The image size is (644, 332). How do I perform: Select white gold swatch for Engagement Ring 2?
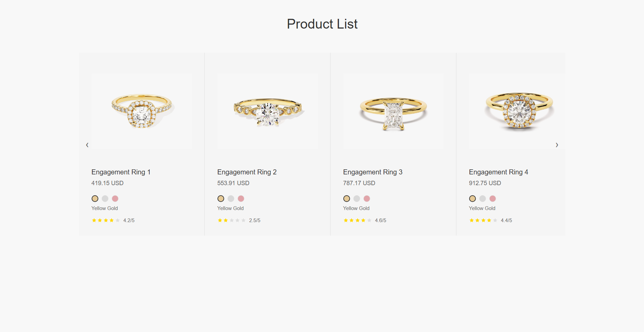[231, 199]
